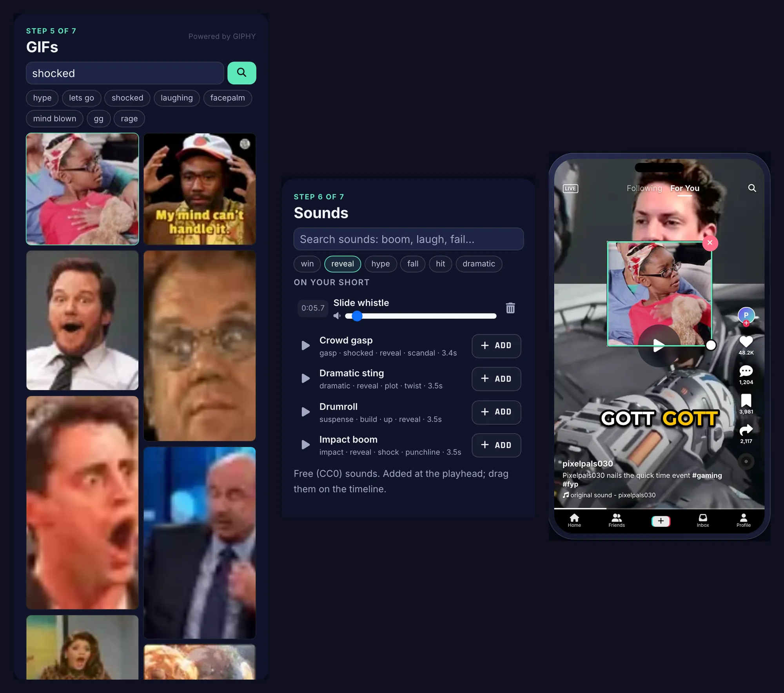
Task: Open the Inbox in phone nav
Action: click(703, 521)
